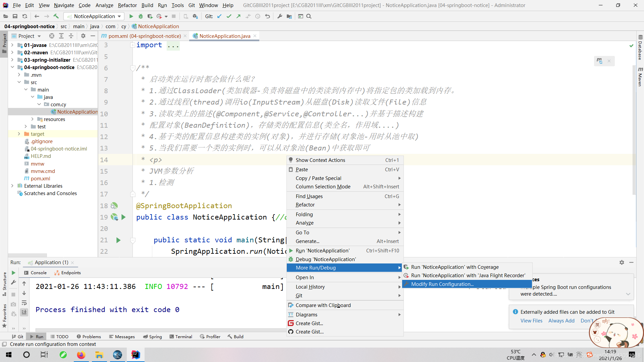Screen dimensions: 644x362
Task: Select Run 'NoticeApplication' with Coverage
Action: (x=467, y=267)
